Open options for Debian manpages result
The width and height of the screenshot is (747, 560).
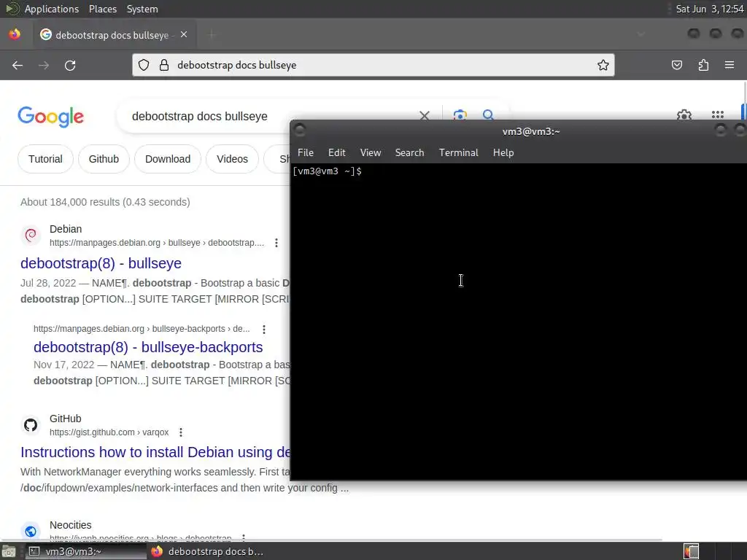pyautogui.click(x=276, y=243)
